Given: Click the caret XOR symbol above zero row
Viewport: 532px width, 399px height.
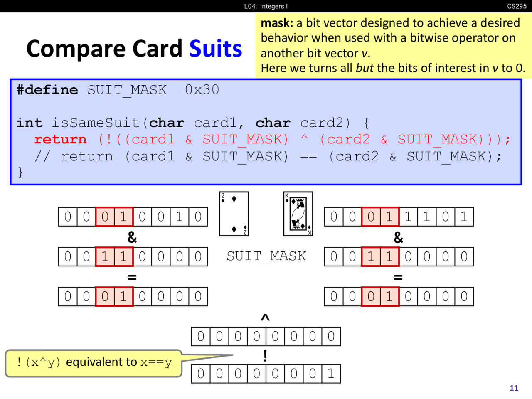Looking at the screenshot, I should (x=265, y=318).
